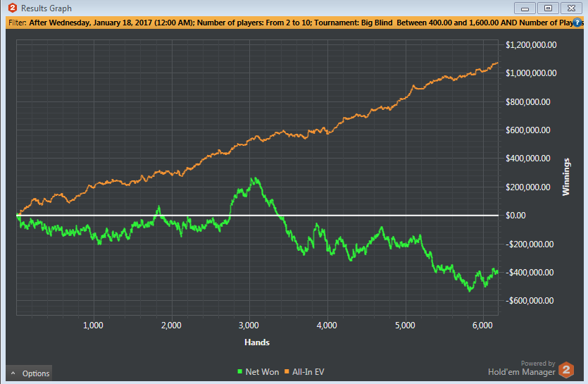This screenshot has height=384, width=588.
Task: Click the Results Graph app icon
Action: tap(13, 8)
